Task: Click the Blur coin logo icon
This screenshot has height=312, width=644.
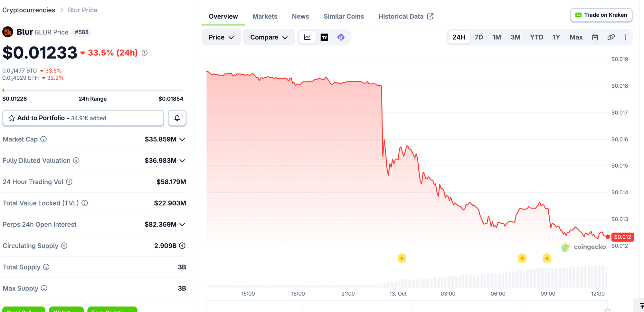Action: coord(8,32)
